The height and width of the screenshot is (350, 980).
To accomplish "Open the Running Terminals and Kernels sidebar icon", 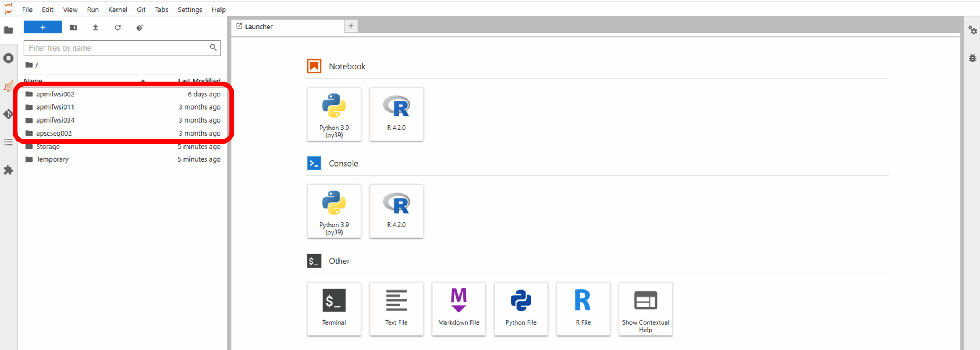I will point(8,58).
